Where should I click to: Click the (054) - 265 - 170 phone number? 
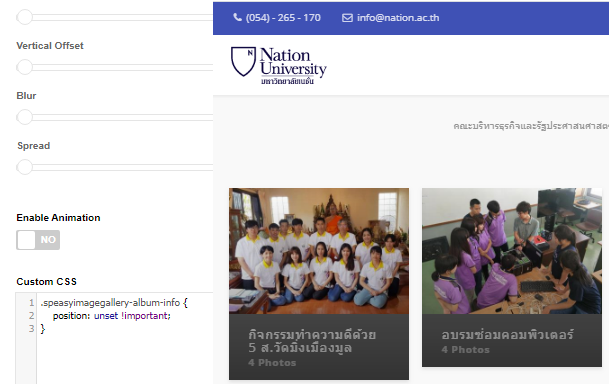pyautogui.click(x=283, y=18)
